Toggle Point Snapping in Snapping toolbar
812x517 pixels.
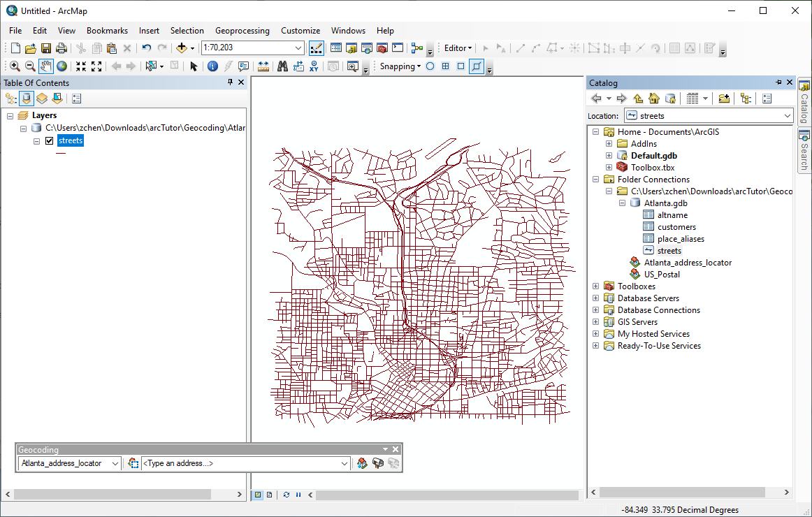[x=430, y=66]
